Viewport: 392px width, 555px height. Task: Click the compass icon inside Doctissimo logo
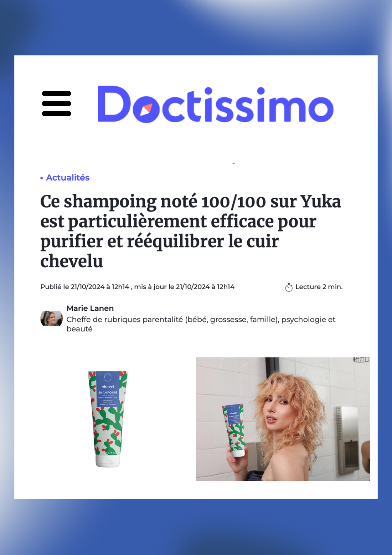(146, 109)
